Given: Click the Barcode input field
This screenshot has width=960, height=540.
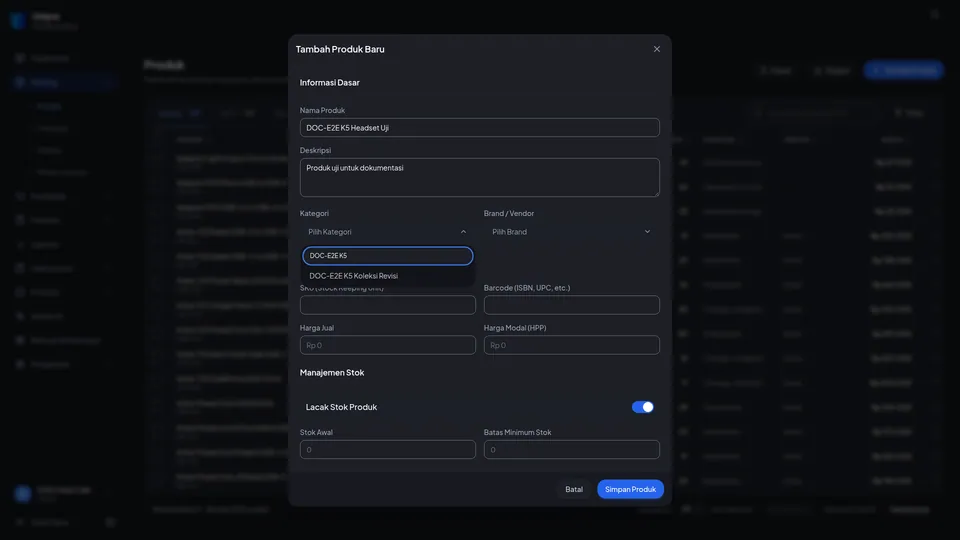Looking at the screenshot, I should (571, 305).
